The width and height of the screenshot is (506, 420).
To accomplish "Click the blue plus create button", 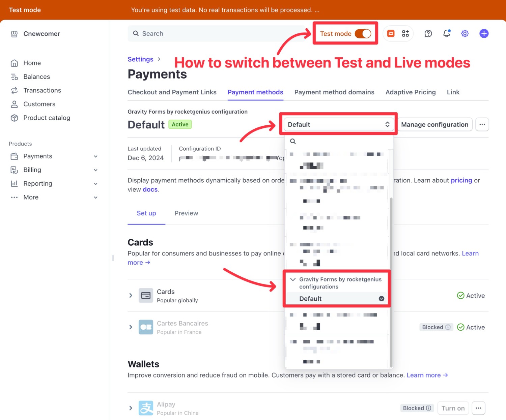I will [x=484, y=33].
